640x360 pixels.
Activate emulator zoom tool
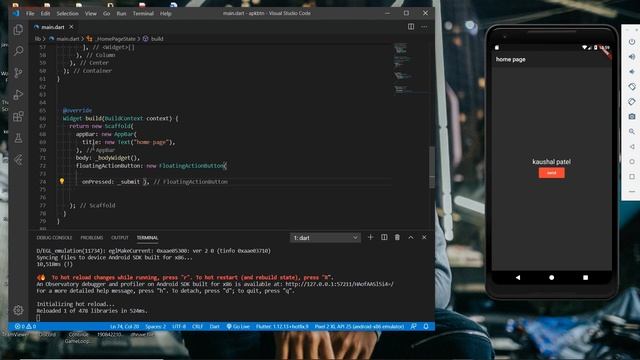click(632, 131)
